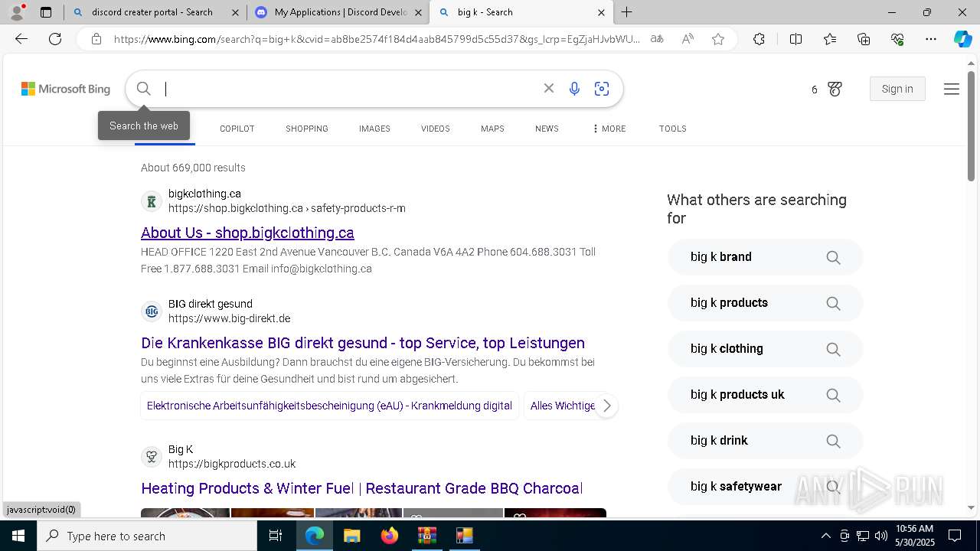Open the notification center icon
This screenshot has height=551, width=980.
955,536
